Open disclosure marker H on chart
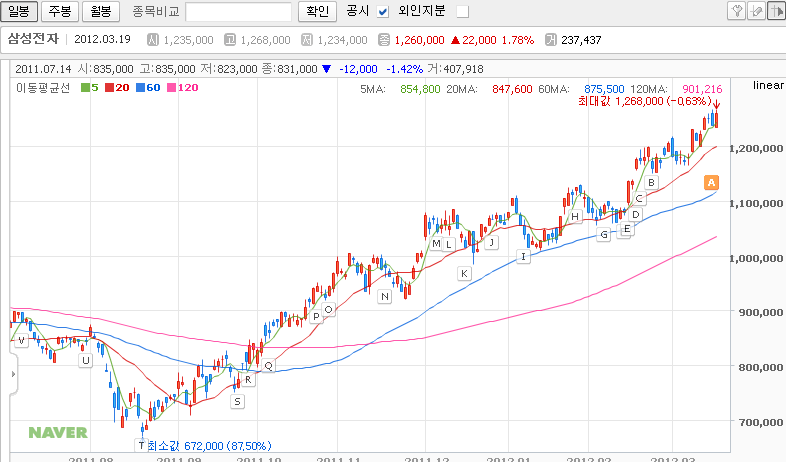This screenshot has height=462, width=786. coord(575,216)
